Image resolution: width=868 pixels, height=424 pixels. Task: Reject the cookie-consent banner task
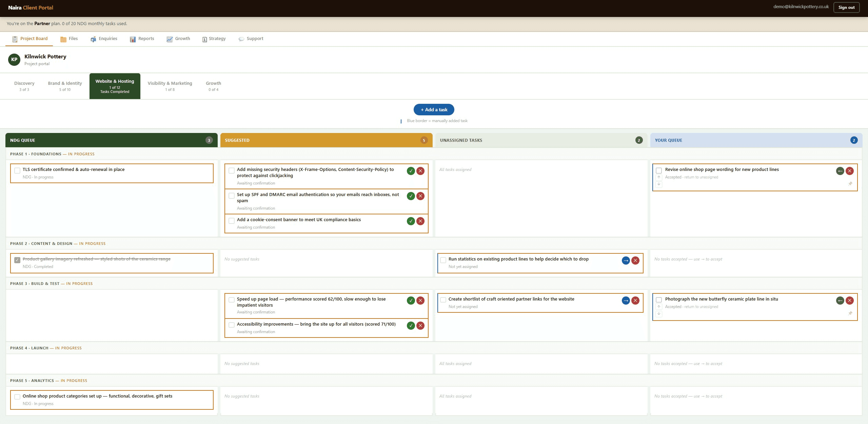coord(420,221)
